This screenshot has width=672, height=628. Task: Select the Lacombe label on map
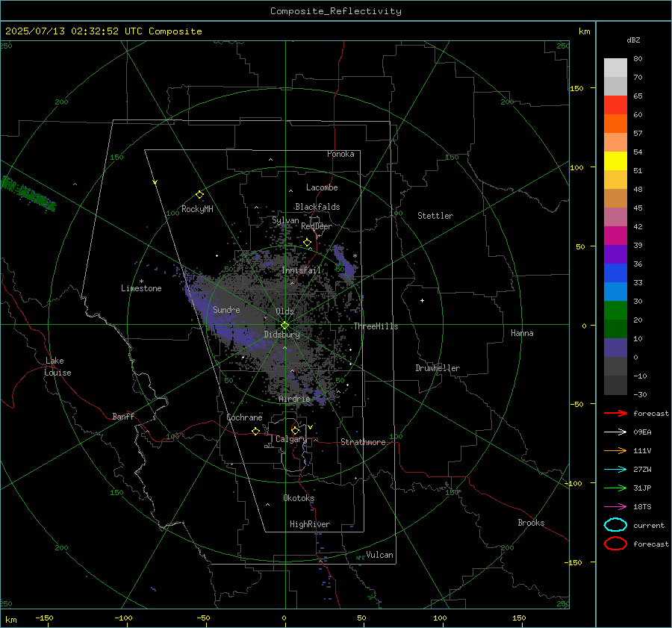322,187
